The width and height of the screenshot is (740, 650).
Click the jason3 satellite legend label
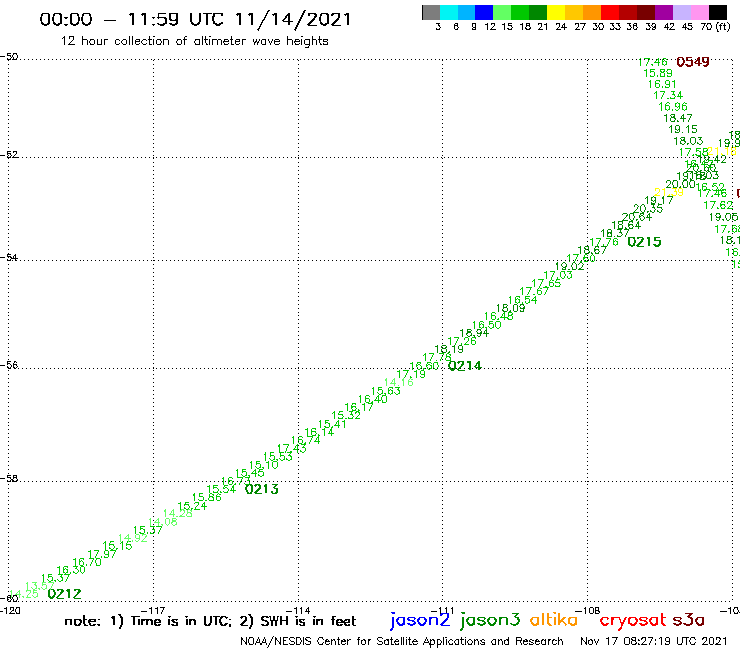click(x=490, y=620)
